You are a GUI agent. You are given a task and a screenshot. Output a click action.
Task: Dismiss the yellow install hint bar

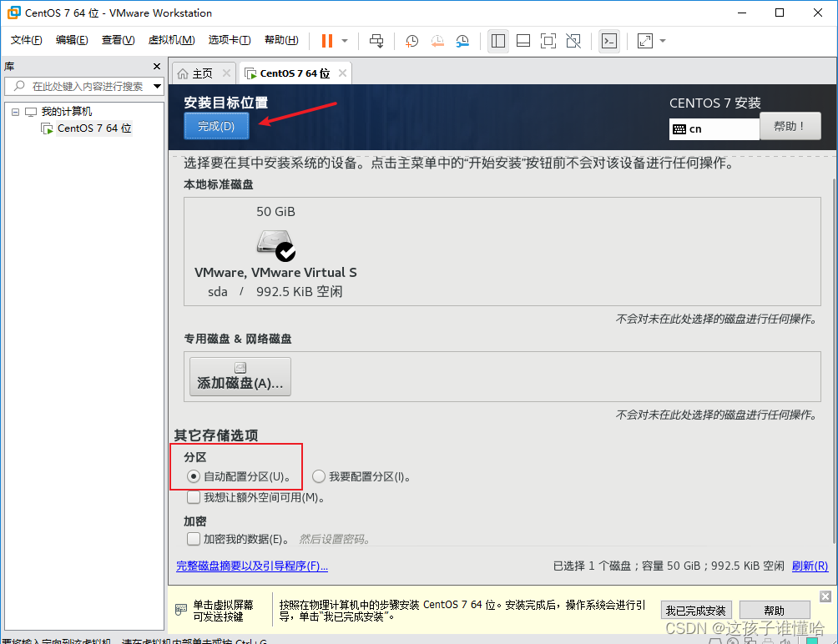(825, 596)
